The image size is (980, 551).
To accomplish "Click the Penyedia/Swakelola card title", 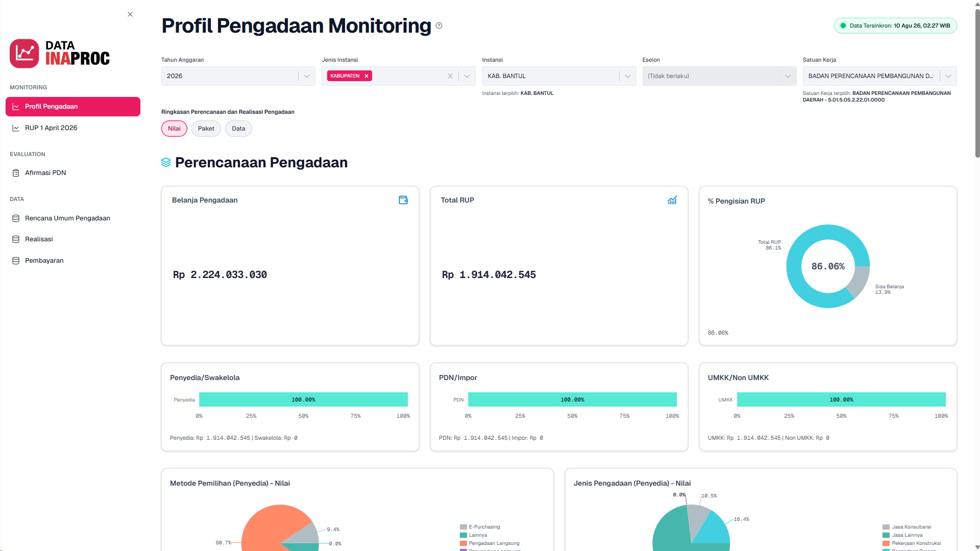I will tap(205, 378).
